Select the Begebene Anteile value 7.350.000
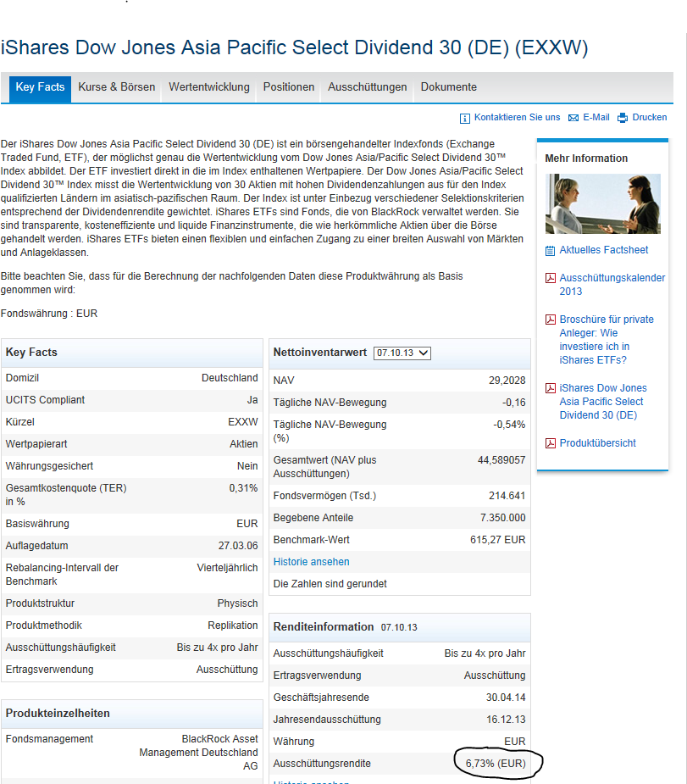 [x=502, y=518]
